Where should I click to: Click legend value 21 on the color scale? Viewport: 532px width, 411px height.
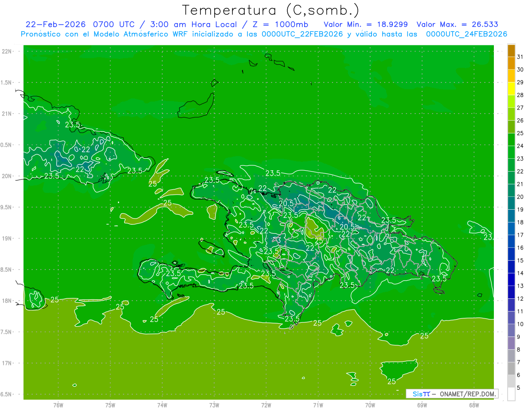pyautogui.click(x=520, y=184)
